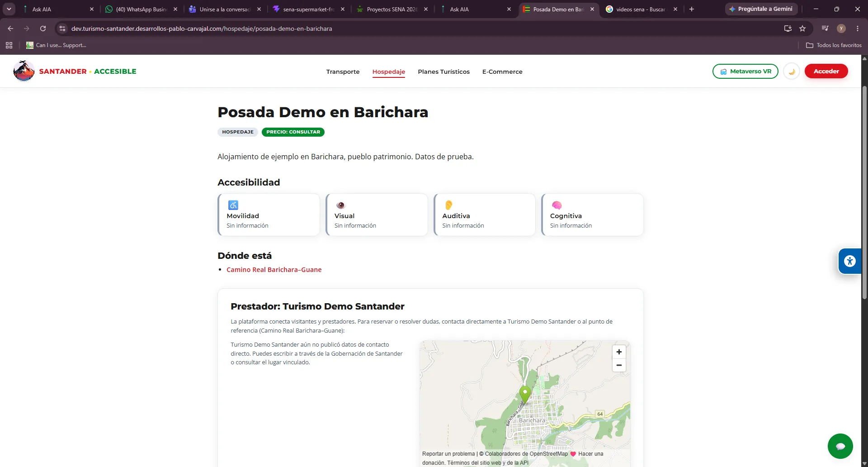Open the Planes Turísticos menu item
Image resolution: width=868 pixels, height=467 pixels.
pyautogui.click(x=443, y=71)
